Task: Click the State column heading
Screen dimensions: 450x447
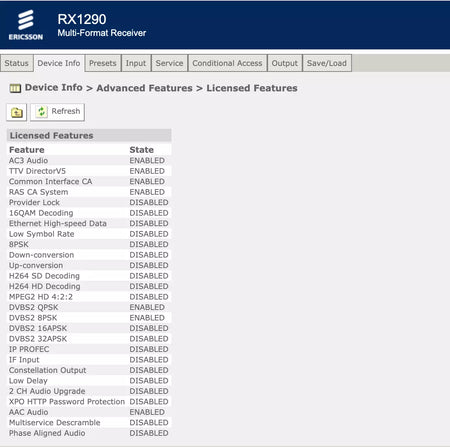Action: (141, 150)
